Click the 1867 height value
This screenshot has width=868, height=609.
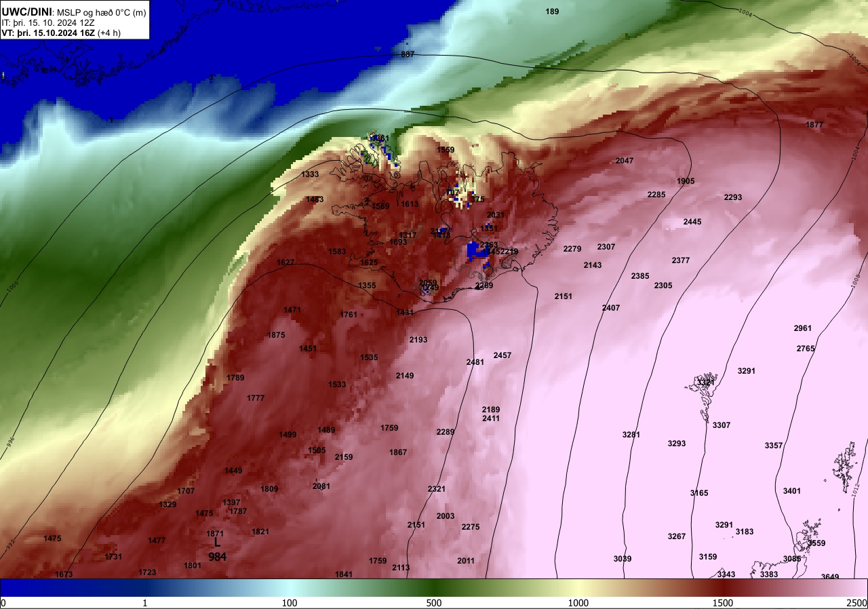coord(398,452)
